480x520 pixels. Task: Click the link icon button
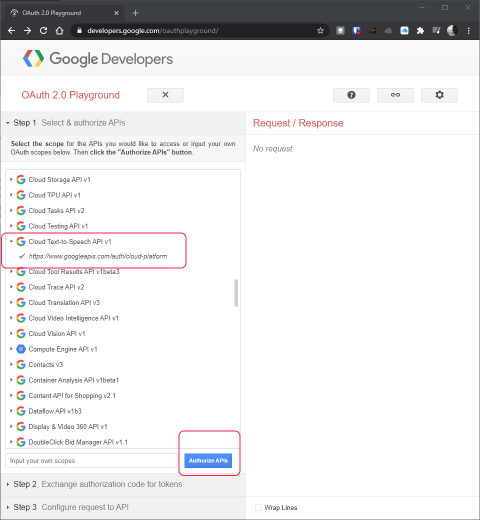pos(395,95)
